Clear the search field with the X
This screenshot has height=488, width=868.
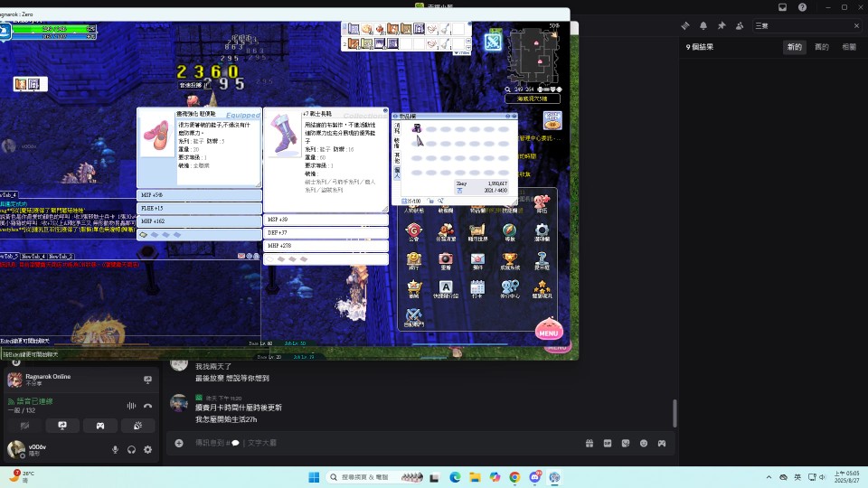(856, 26)
